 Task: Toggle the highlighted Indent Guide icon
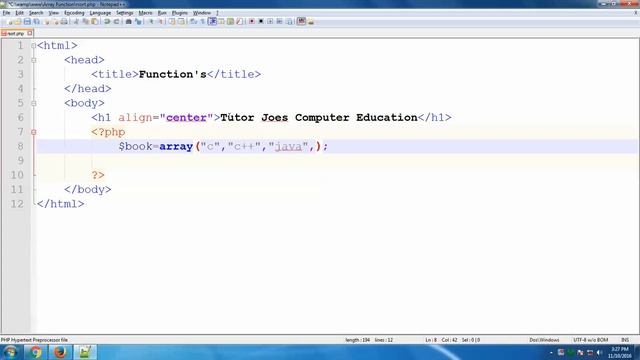point(212,21)
